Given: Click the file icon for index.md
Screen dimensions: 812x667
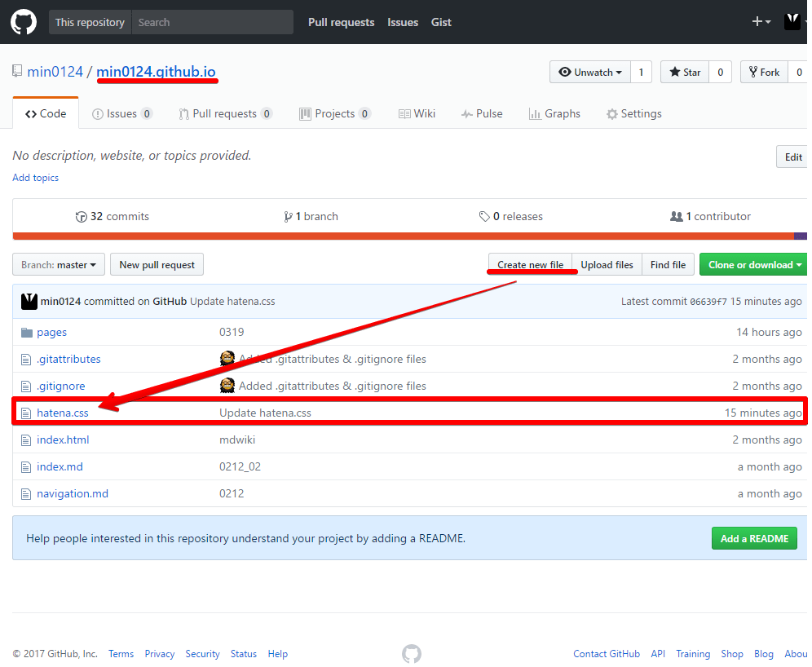Looking at the screenshot, I should 26,467.
